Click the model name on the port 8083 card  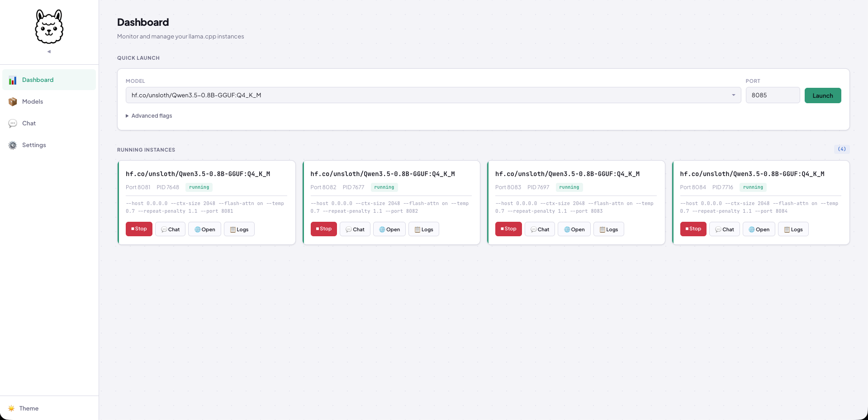tap(567, 174)
